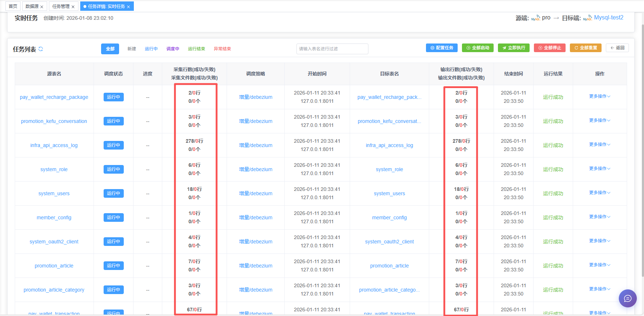Viewport: 644px width, 316px height.
Task: Open 更多操作 dropdown for promotion_article row
Action: (x=599, y=265)
